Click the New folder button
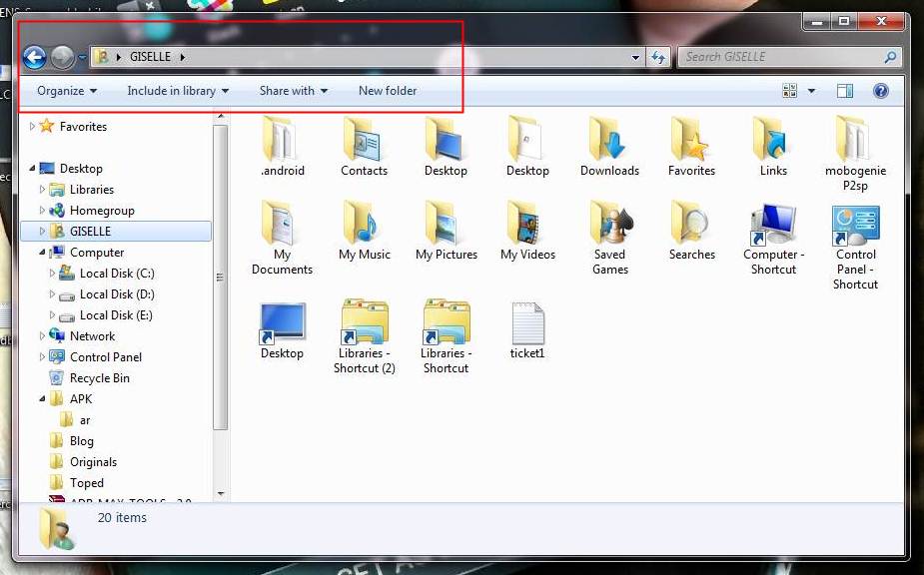 [388, 90]
